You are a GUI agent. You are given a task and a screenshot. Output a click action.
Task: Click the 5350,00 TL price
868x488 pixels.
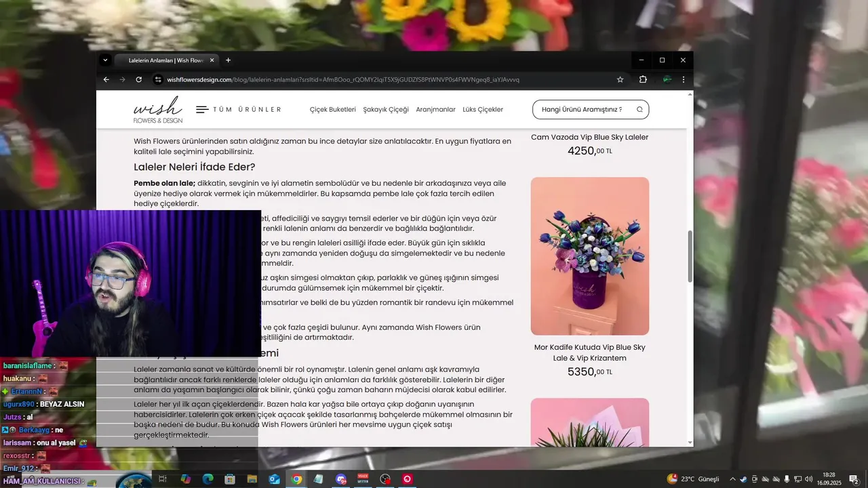[x=589, y=371]
